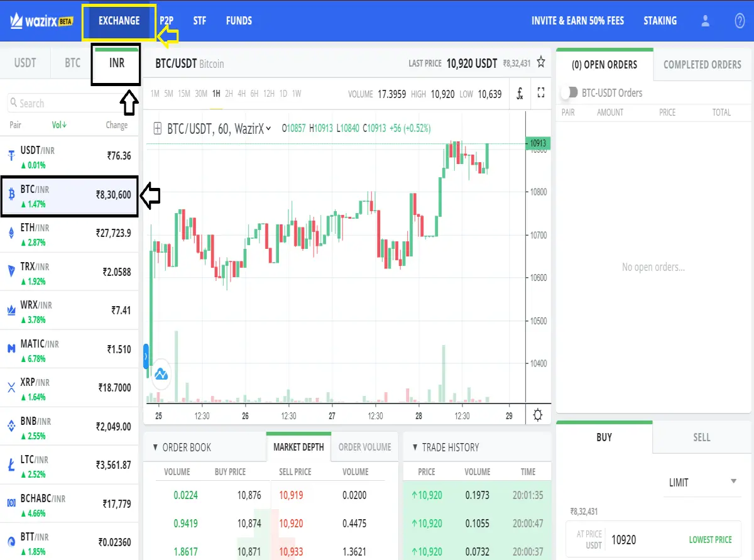Click buy price 10,876 in order book
The image size is (754, 560).
pos(249,495)
